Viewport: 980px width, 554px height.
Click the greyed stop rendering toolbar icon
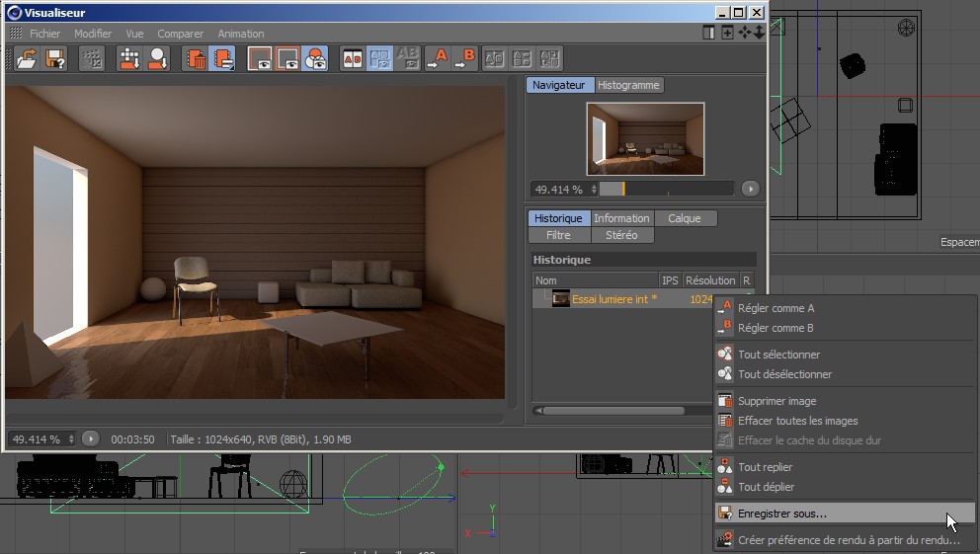point(92,58)
